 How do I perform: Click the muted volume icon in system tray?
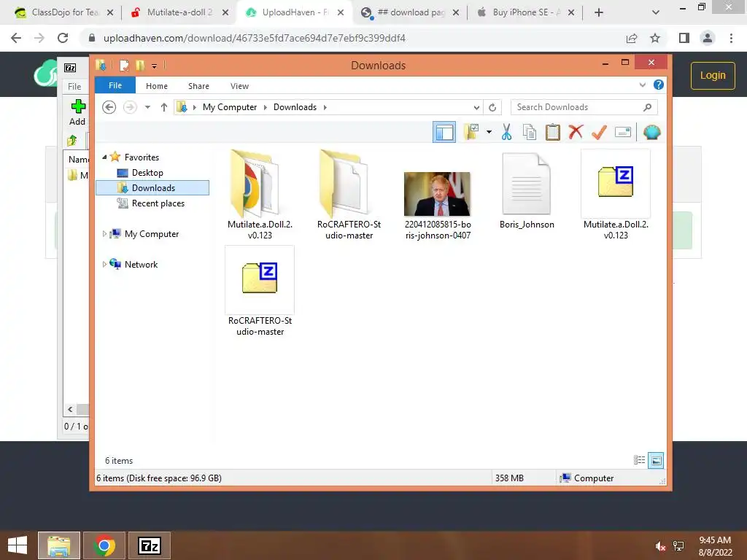pyautogui.click(x=660, y=546)
